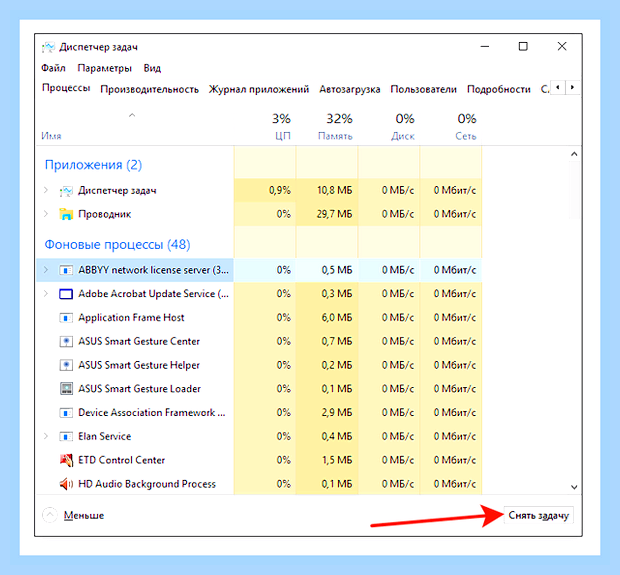This screenshot has width=620, height=575.
Task: Click the sort arrow above Имя column
Action: click(132, 115)
